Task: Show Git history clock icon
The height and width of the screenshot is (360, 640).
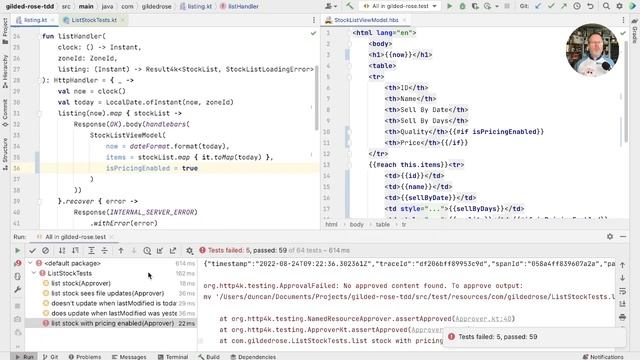Action: click(577, 6)
